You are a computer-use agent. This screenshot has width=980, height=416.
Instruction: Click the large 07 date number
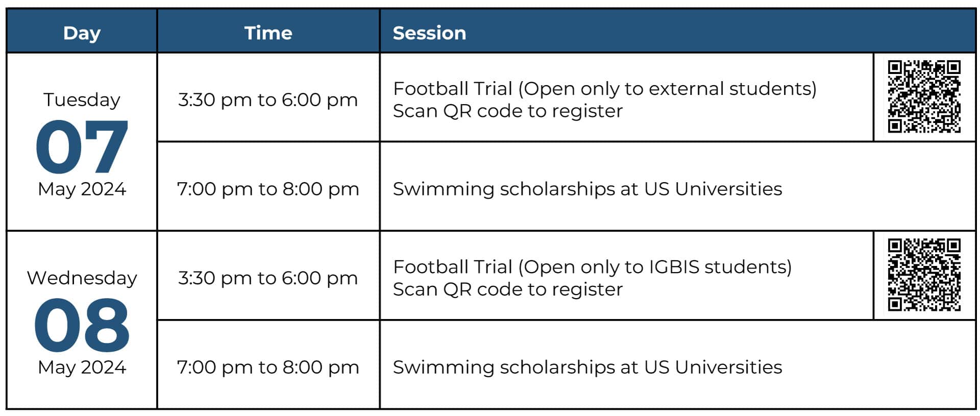tap(82, 146)
